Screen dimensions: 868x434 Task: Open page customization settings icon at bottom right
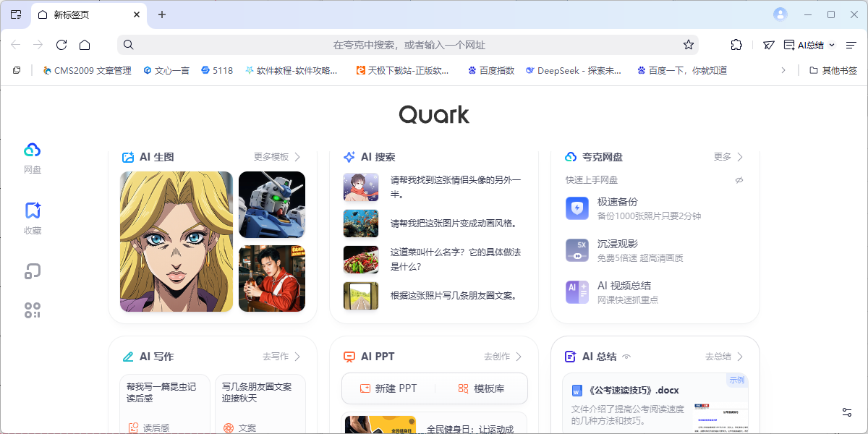tap(846, 412)
